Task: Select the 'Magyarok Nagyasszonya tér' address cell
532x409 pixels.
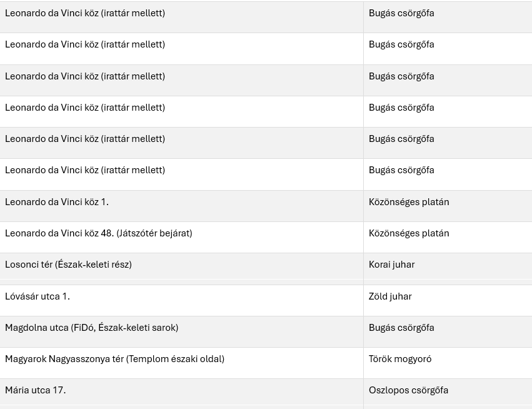Action: click(115, 359)
